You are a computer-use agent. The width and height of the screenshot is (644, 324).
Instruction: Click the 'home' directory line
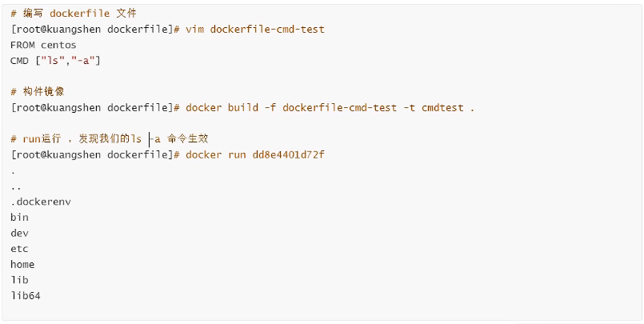pyautogui.click(x=22, y=265)
